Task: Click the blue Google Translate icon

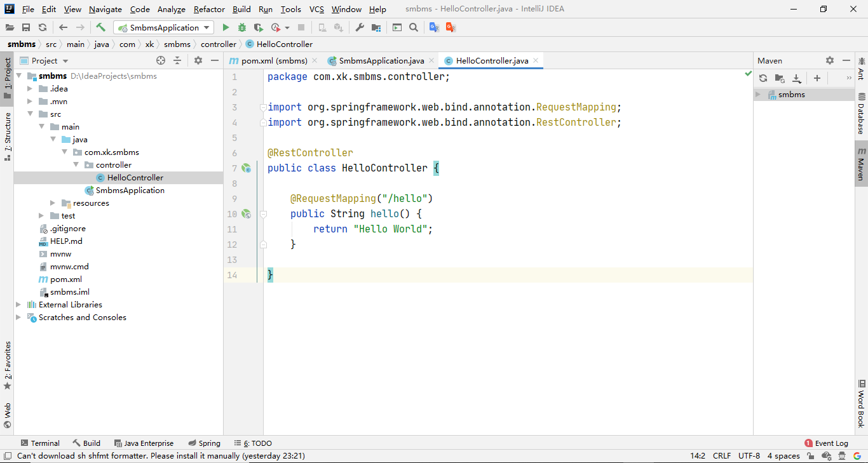Action: [434, 27]
